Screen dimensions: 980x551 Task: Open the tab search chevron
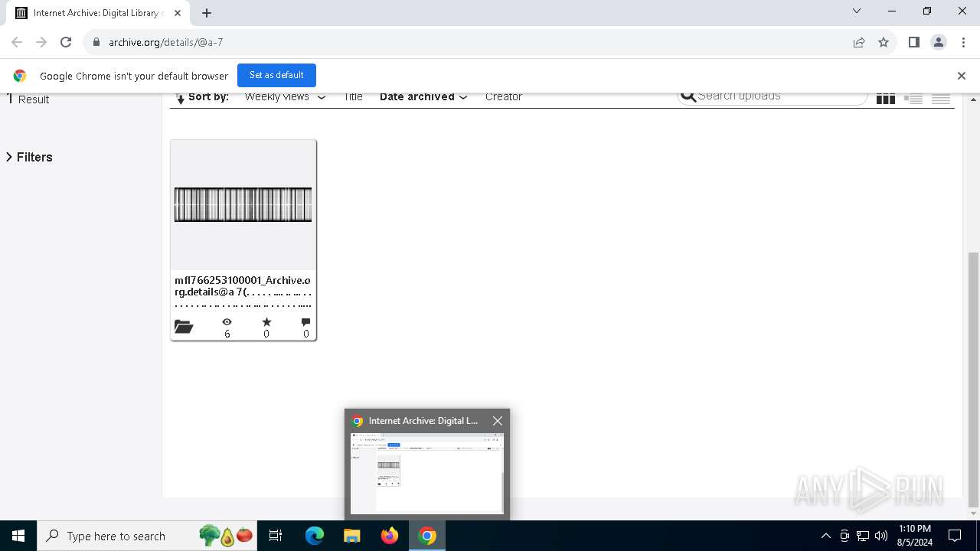[857, 11]
